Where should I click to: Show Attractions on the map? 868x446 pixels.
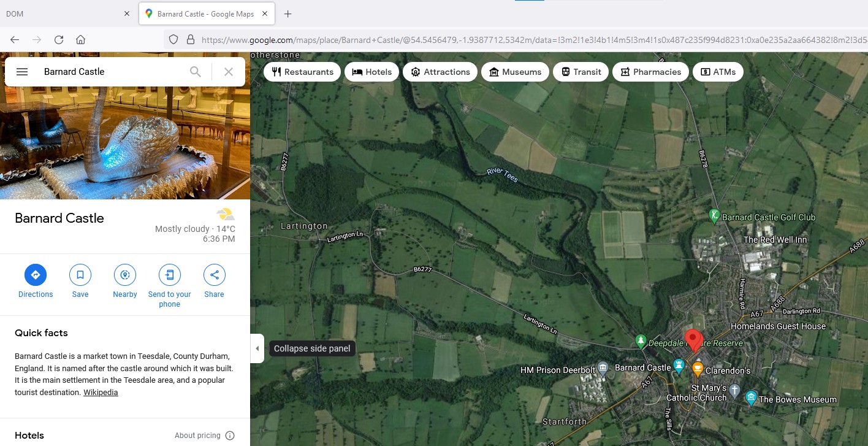(x=440, y=72)
